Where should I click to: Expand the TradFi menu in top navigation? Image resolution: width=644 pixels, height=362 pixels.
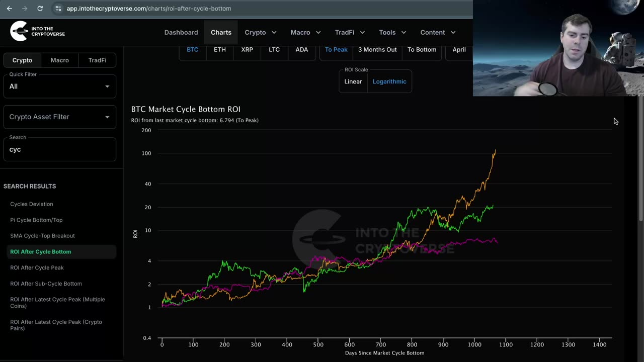(x=350, y=32)
